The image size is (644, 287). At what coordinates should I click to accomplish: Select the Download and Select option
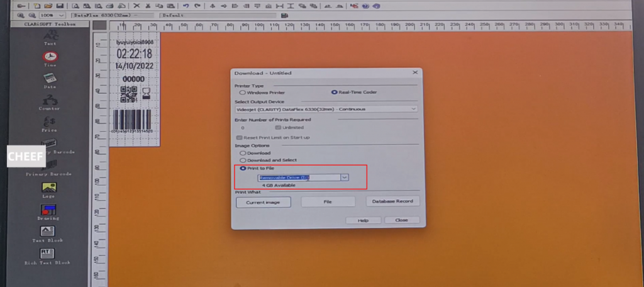coord(243,160)
